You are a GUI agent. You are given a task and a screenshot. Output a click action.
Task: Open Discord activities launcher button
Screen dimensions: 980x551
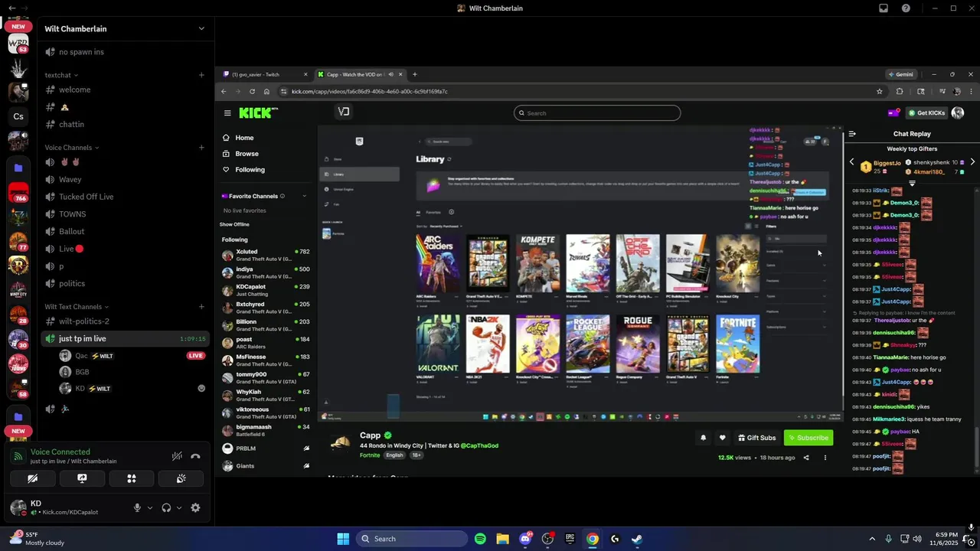pyautogui.click(x=132, y=478)
